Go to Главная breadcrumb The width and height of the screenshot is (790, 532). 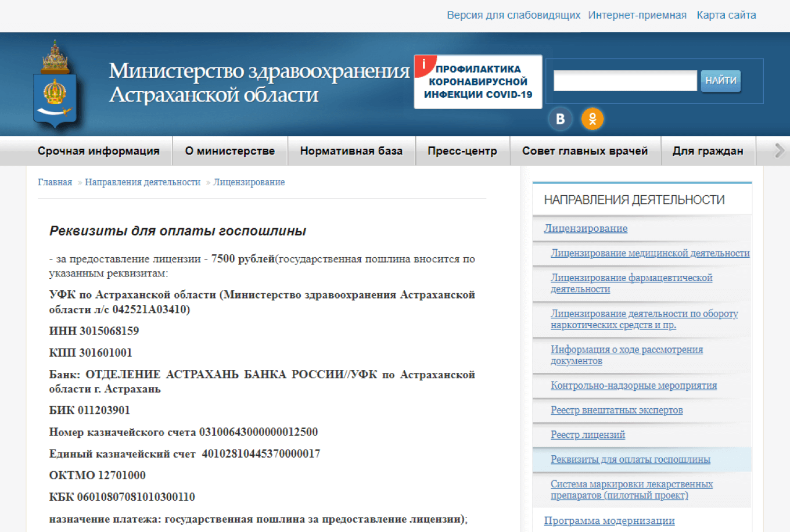[x=55, y=182]
